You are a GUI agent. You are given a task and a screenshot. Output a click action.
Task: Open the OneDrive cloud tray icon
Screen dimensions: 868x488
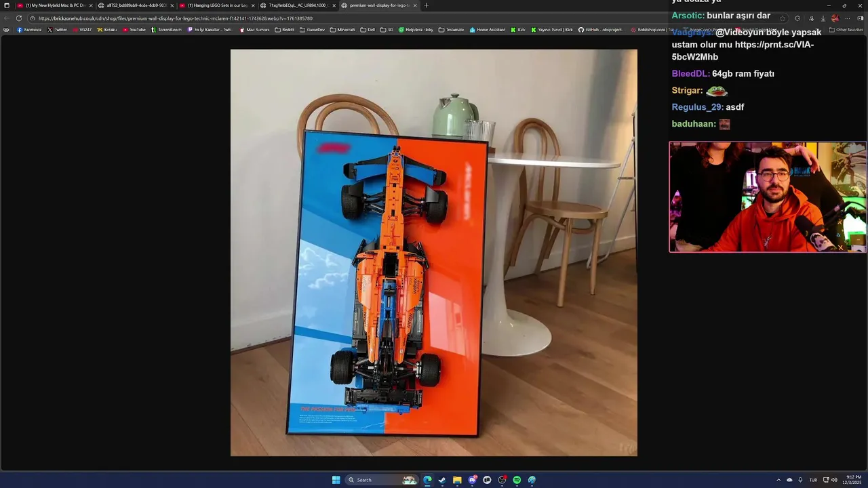(789, 480)
